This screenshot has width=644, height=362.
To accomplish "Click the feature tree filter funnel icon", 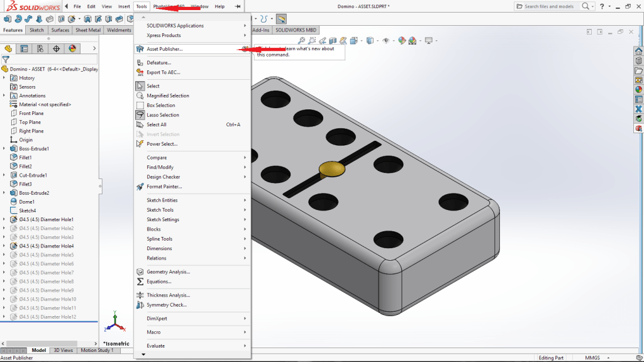I will tap(6, 59).
